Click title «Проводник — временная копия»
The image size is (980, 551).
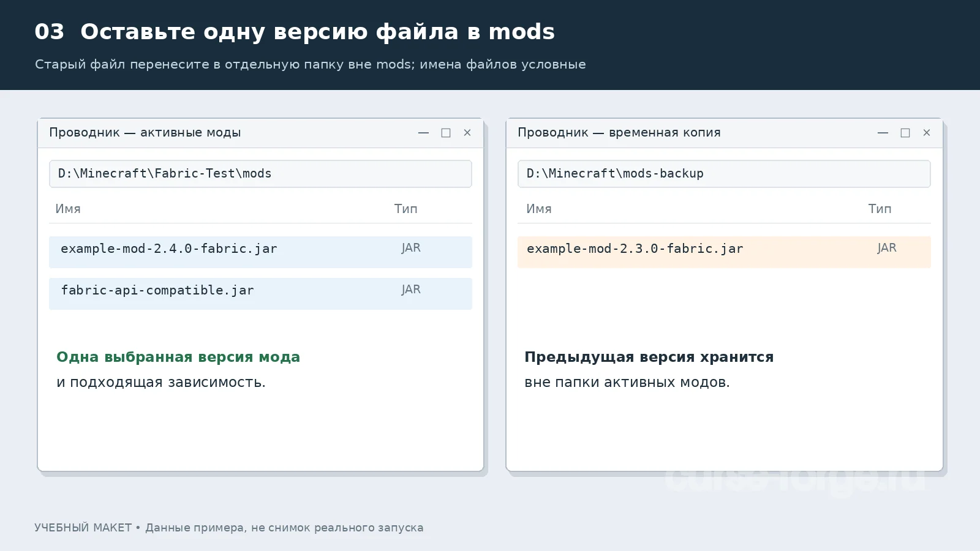coord(619,133)
